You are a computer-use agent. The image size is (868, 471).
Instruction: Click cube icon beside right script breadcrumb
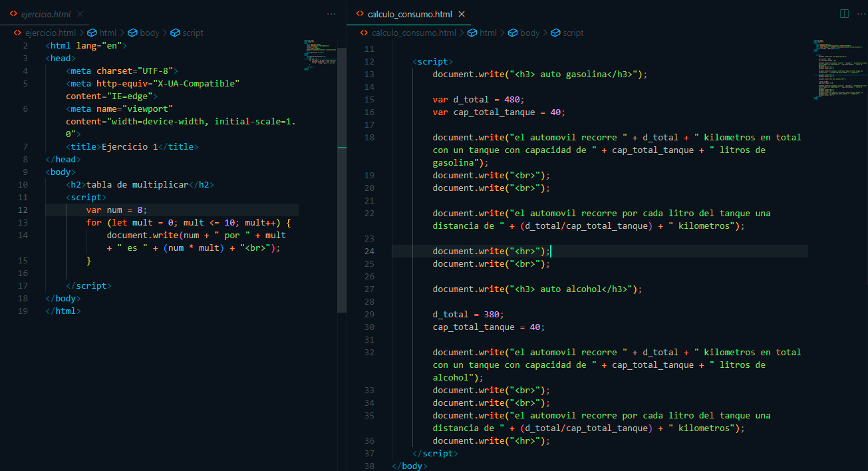(555, 33)
